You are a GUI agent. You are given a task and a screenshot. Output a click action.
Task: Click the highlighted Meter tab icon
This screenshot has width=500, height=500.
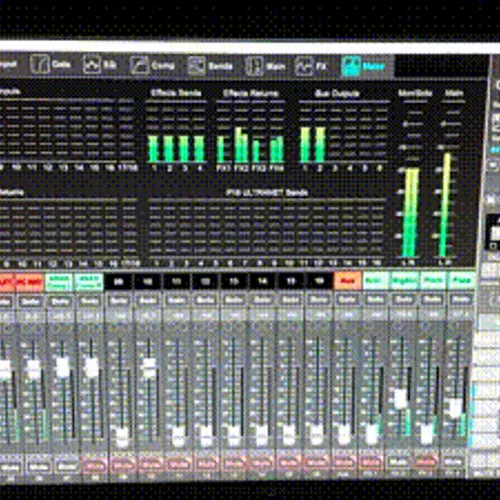351,66
